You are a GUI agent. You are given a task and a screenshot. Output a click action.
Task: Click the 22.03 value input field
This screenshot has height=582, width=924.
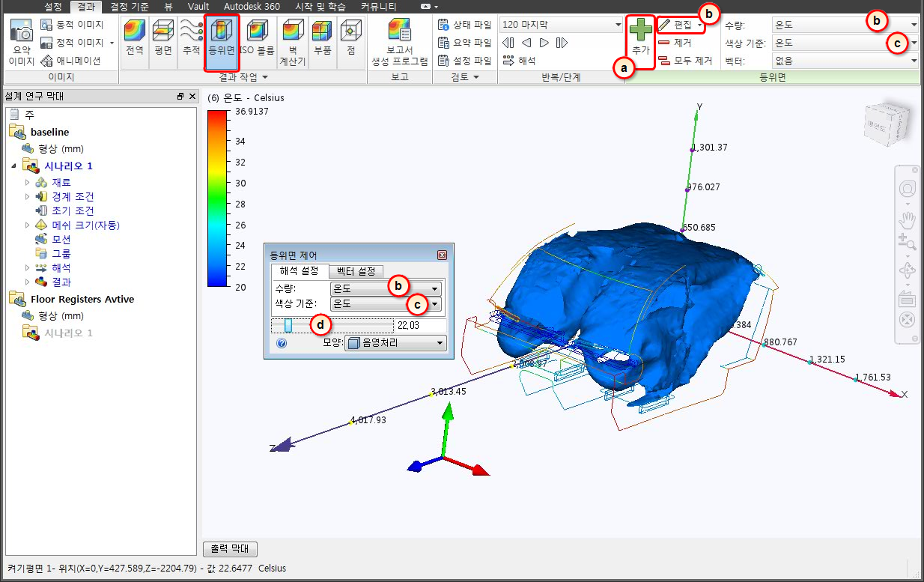coord(421,326)
